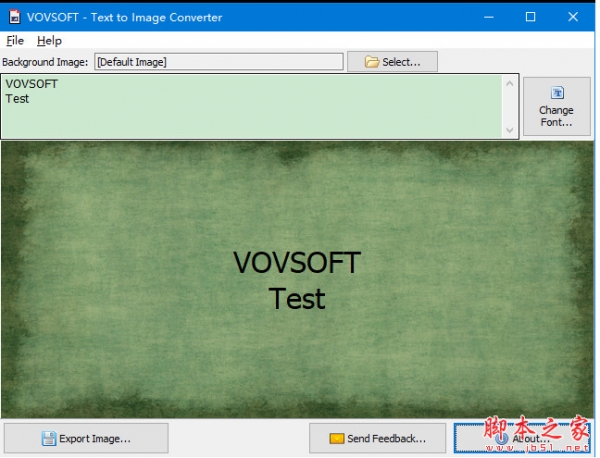Screen dimensions: 600x458
Task: Open the About... dialog
Action: pyautogui.click(x=522, y=438)
